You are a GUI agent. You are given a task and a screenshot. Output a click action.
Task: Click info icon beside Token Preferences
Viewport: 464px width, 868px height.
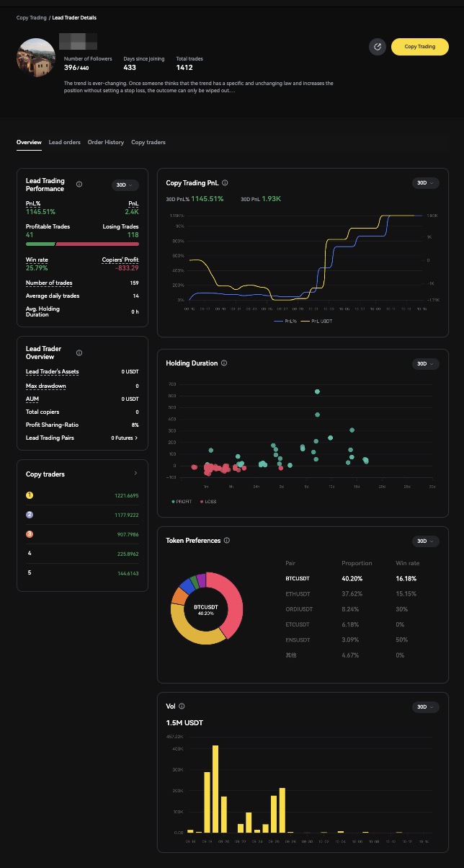[227, 541]
